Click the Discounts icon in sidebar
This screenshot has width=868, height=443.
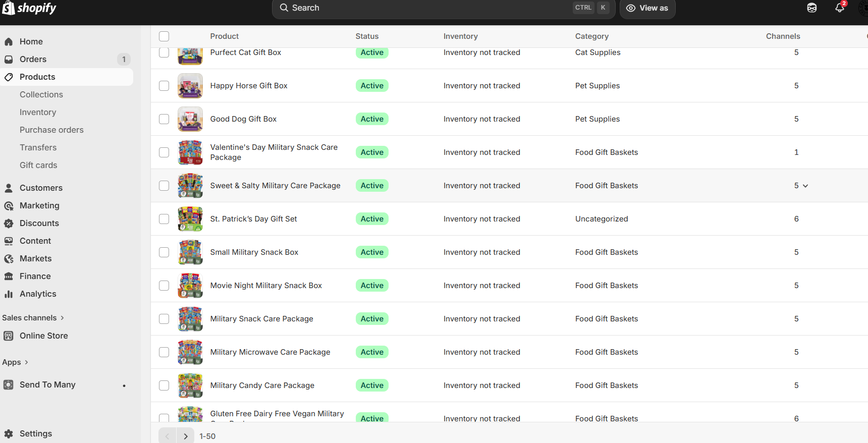(9, 224)
